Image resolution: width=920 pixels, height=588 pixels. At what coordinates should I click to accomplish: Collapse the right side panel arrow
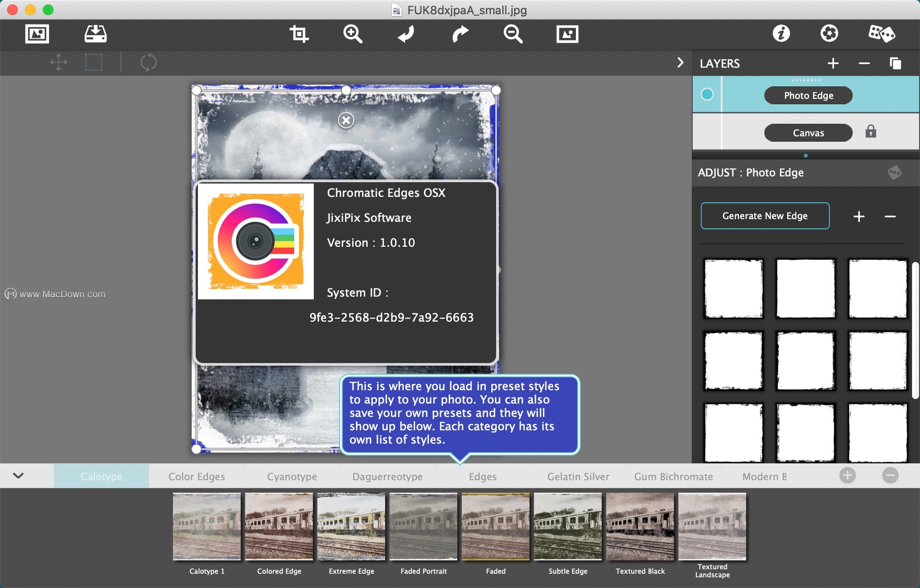coord(680,62)
